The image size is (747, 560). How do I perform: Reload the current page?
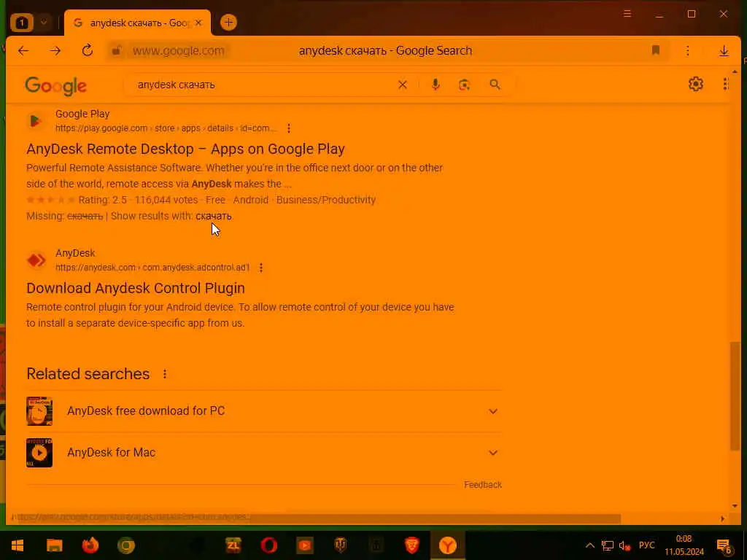coord(88,50)
